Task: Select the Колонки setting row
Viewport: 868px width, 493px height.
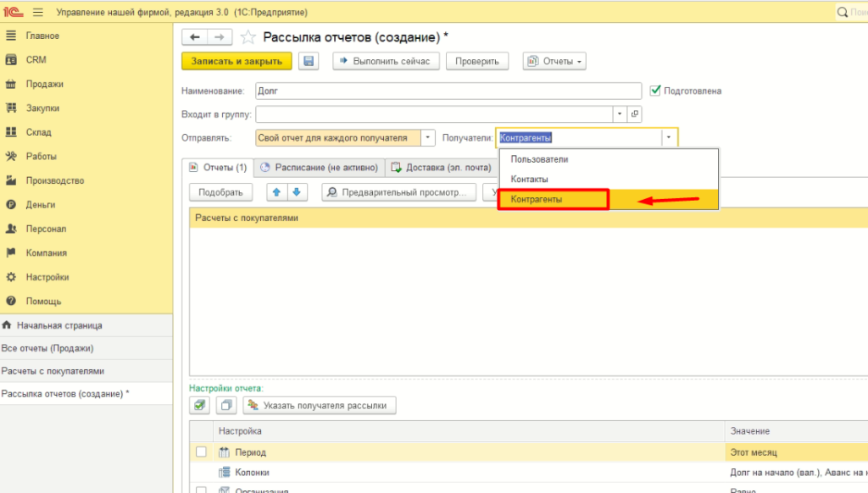Action: pyautogui.click(x=469, y=472)
